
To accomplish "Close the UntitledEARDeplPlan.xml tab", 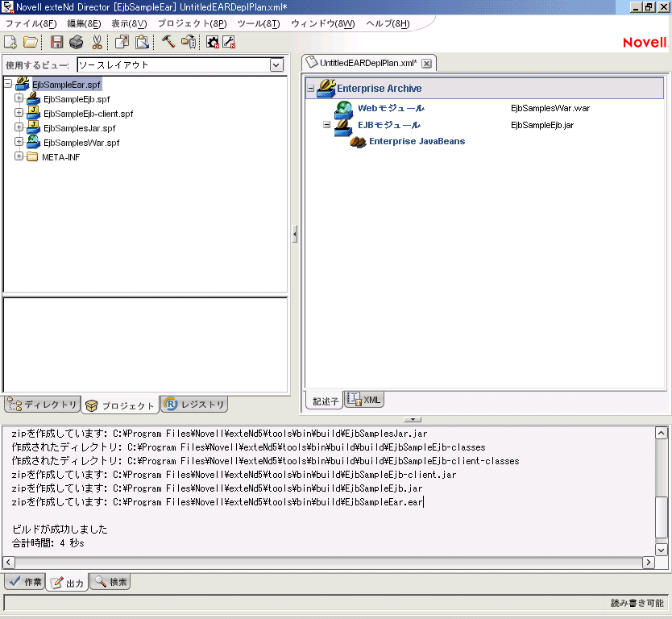I will tap(427, 63).
